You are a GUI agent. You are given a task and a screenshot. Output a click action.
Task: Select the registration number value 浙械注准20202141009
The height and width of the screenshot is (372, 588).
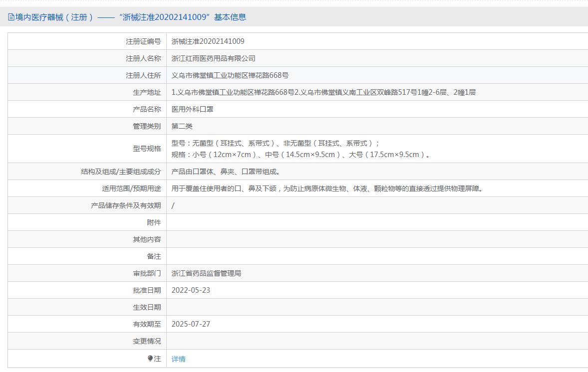pyautogui.click(x=208, y=41)
